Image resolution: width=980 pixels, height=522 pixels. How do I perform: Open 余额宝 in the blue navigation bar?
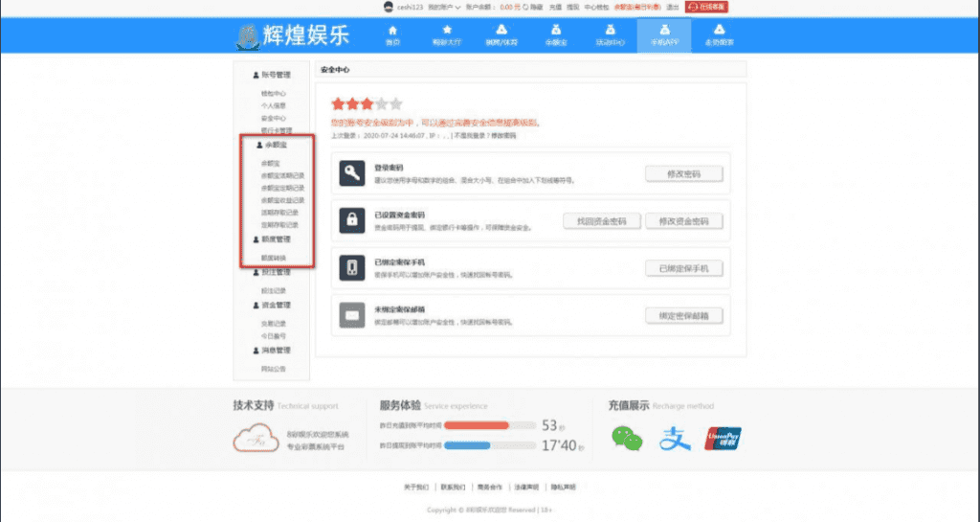[556, 35]
